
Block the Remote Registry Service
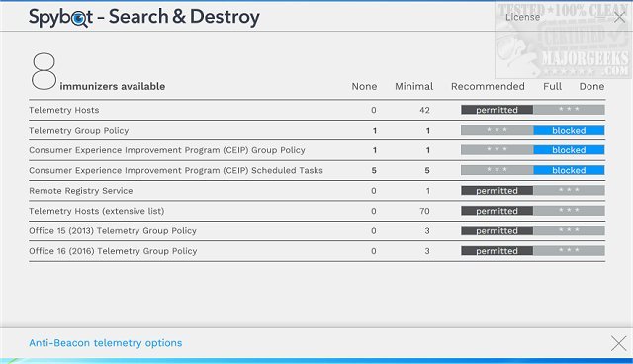coord(569,191)
